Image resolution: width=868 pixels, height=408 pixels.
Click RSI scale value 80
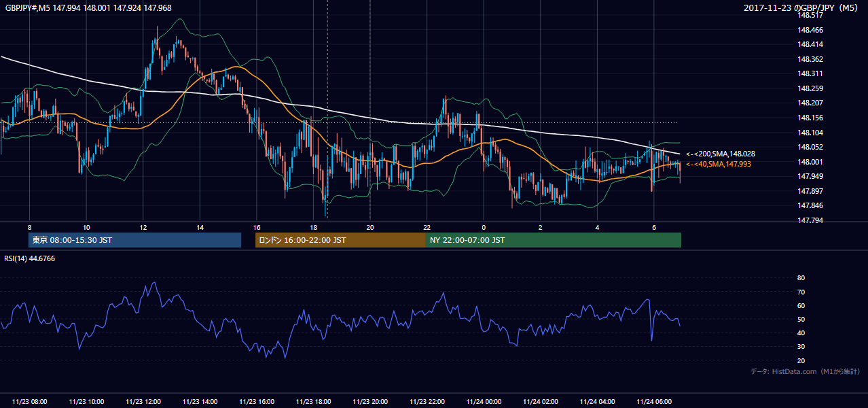[x=801, y=278]
